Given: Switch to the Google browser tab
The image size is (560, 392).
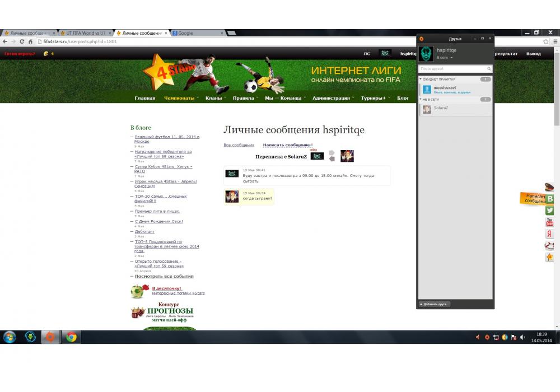Looking at the screenshot, I should [196, 33].
